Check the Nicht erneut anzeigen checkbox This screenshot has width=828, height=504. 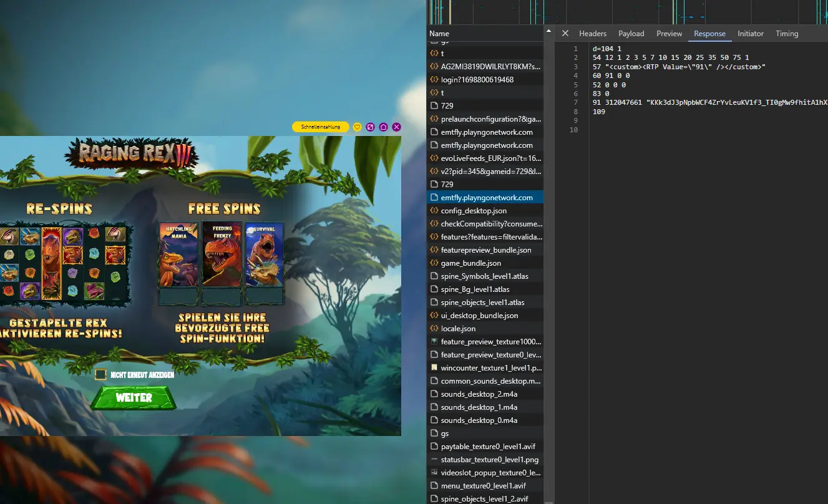pyautogui.click(x=100, y=374)
